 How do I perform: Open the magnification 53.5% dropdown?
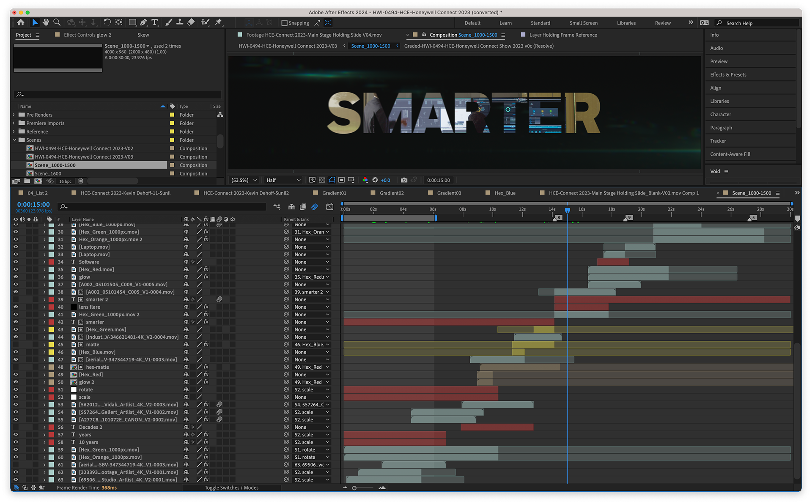pyautogui.click(x=244, y=180)
